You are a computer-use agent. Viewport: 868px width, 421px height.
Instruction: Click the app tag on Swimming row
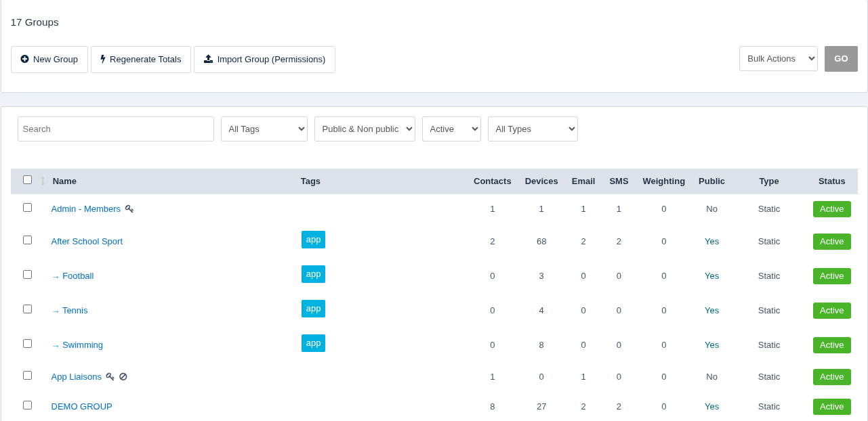313,343
